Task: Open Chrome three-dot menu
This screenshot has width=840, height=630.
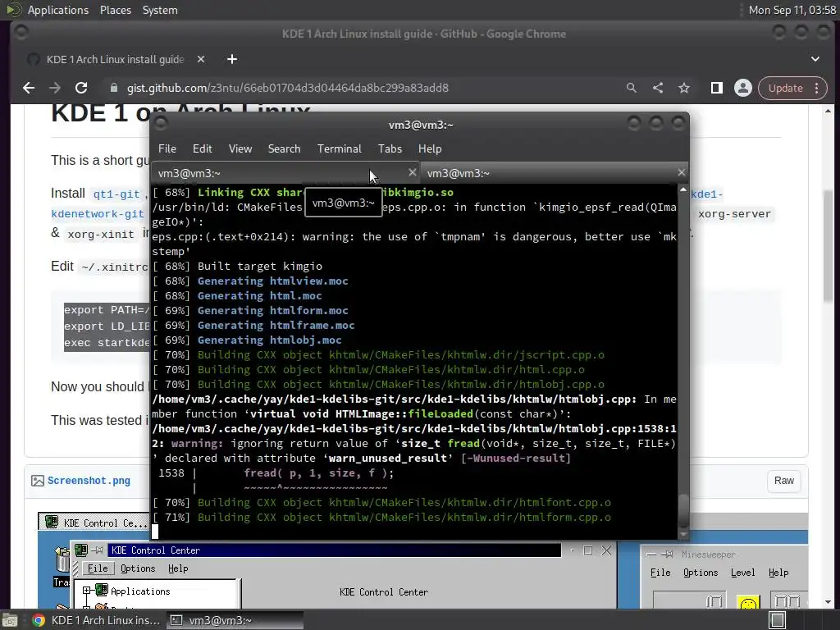Action: coord(817,88)
